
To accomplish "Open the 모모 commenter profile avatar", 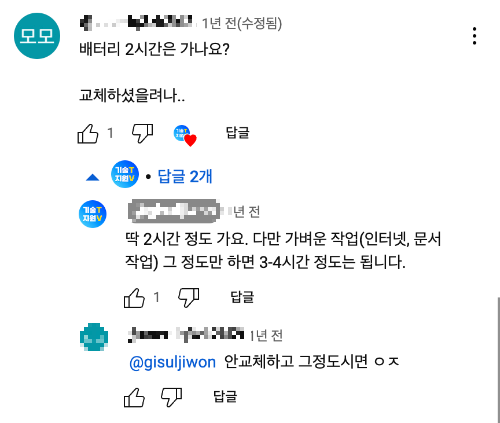I will pos(37,36).
